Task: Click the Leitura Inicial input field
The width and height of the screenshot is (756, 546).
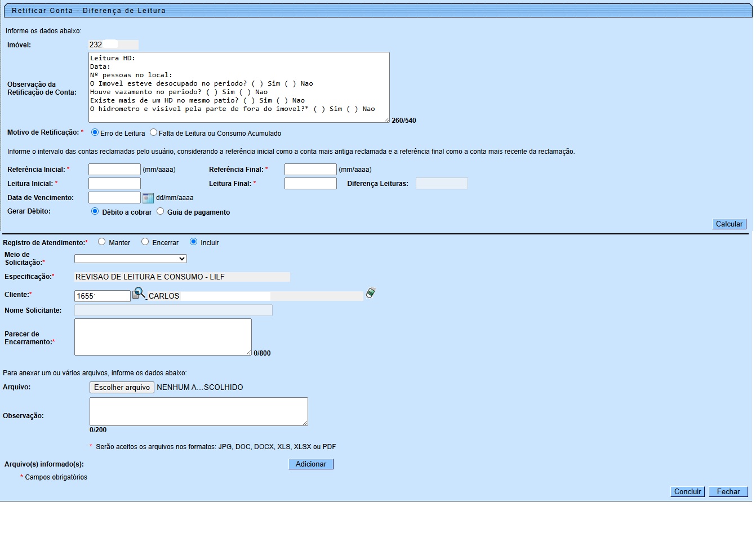Action: 114,184
